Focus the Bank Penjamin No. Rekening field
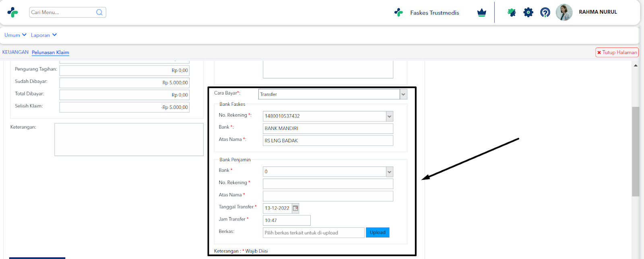Image resolution: width=644 pixels, height=259 pixels. pyautogui.click(x=328, y=184)
